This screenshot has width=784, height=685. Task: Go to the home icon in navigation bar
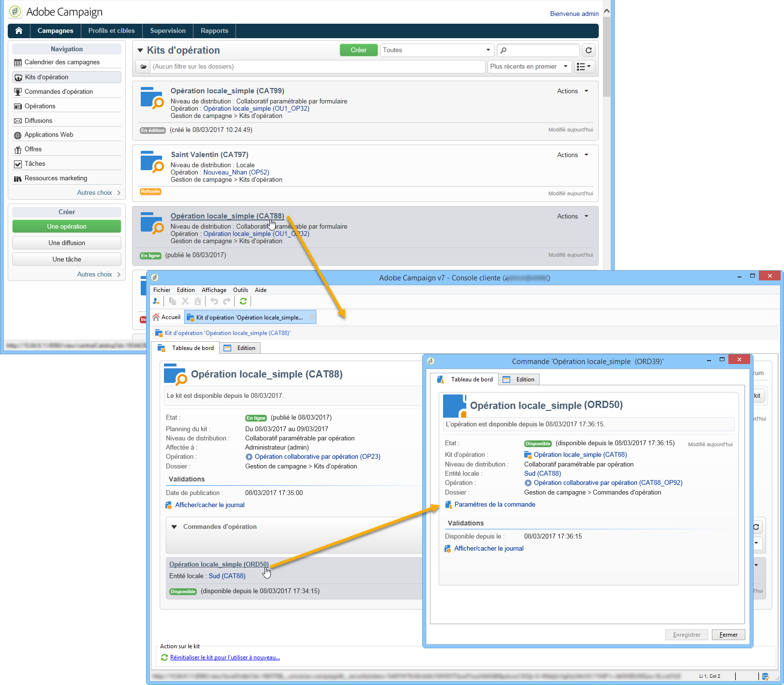click(x=19, y=31)
